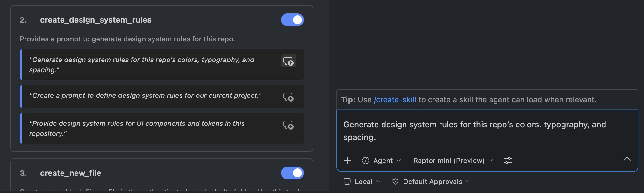Click the tool description "Provides a prompt to generate"
This screenshot has width=644, height=193.
(127, 39)
